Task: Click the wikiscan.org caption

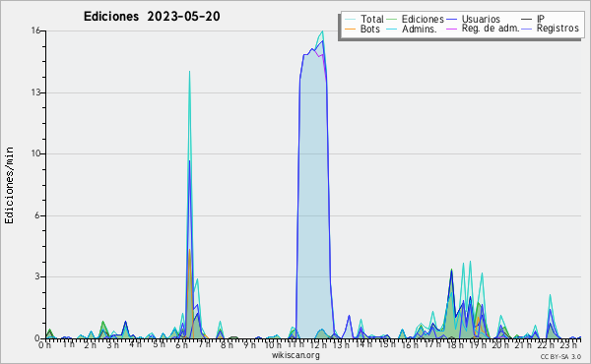Action: pos(295,355)
